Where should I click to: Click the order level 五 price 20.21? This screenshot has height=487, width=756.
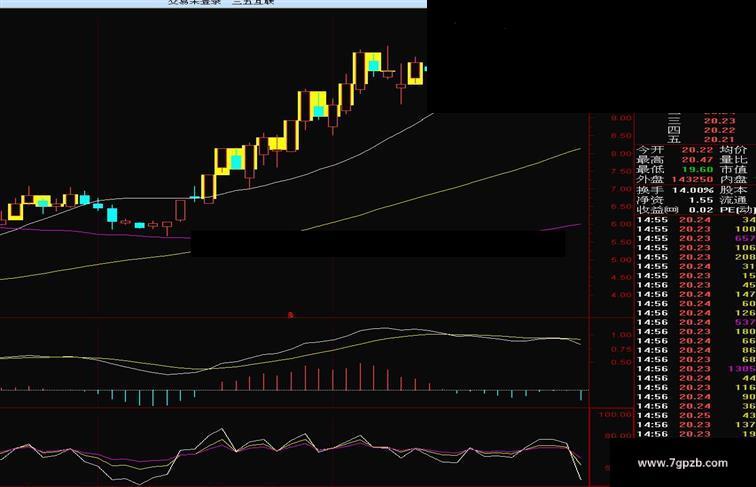719,140
